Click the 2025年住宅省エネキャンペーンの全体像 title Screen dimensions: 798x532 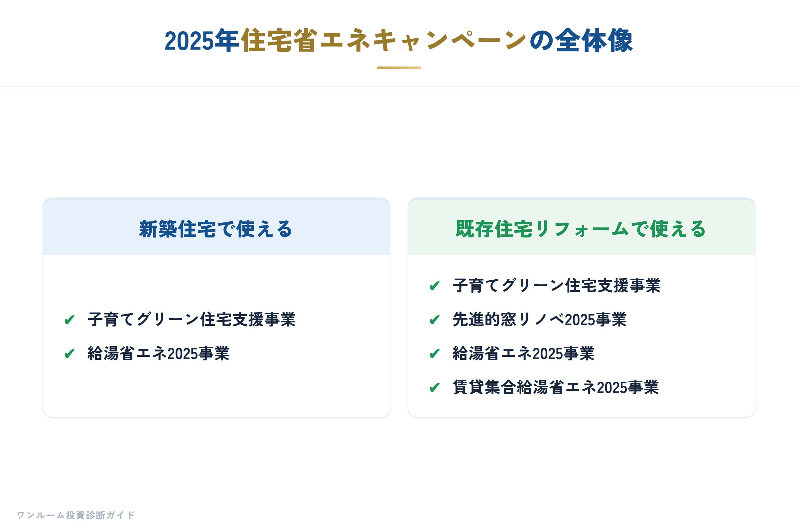tap(399, 40)
